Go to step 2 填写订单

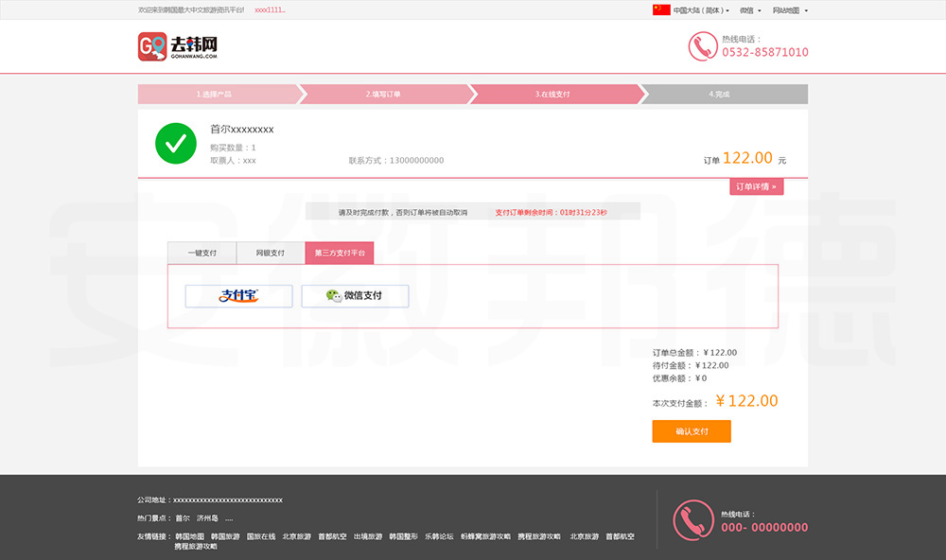[383, 95]
